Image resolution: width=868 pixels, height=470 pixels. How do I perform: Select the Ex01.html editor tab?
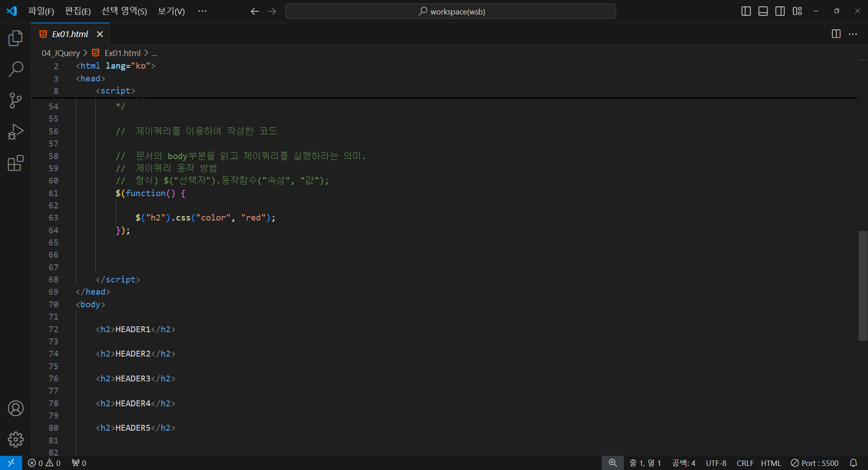(70, 34)
